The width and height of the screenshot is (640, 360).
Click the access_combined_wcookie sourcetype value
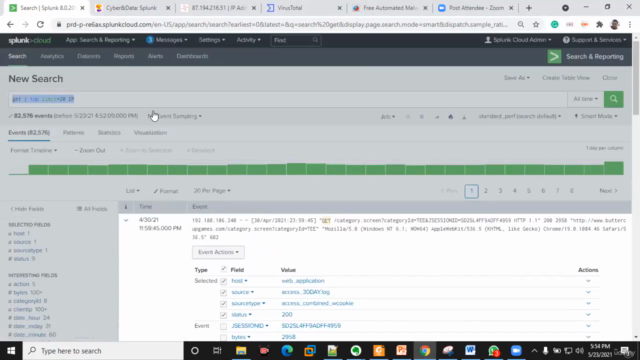click(318, 303)
